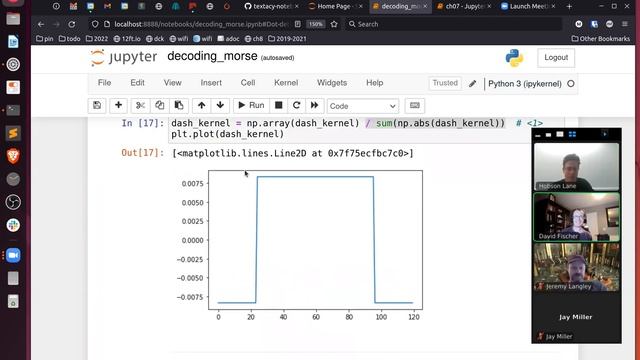This screenshot has width=640, height=360.
Task: Interrupt the kernel with stop icon
Action: pos(278,105)
